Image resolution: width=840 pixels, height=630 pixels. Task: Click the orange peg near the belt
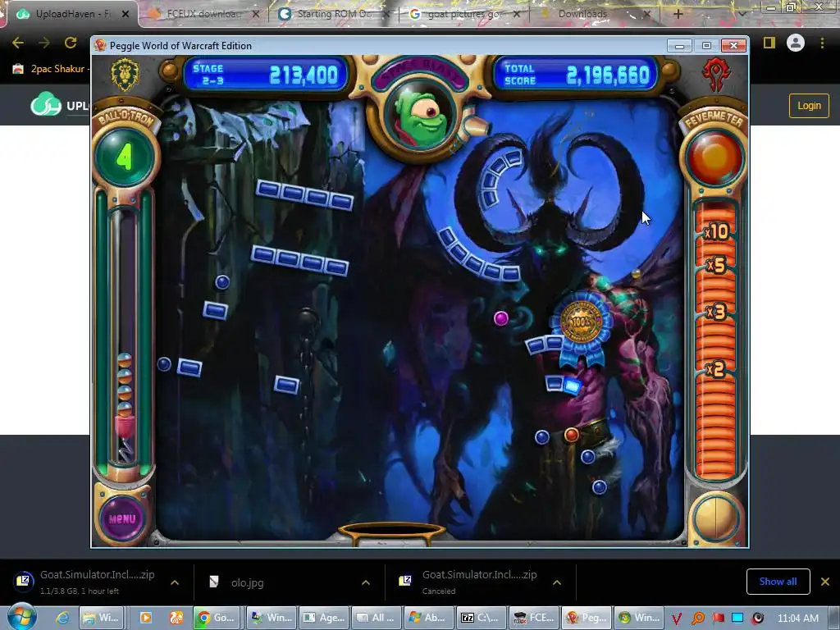(572, 435)
